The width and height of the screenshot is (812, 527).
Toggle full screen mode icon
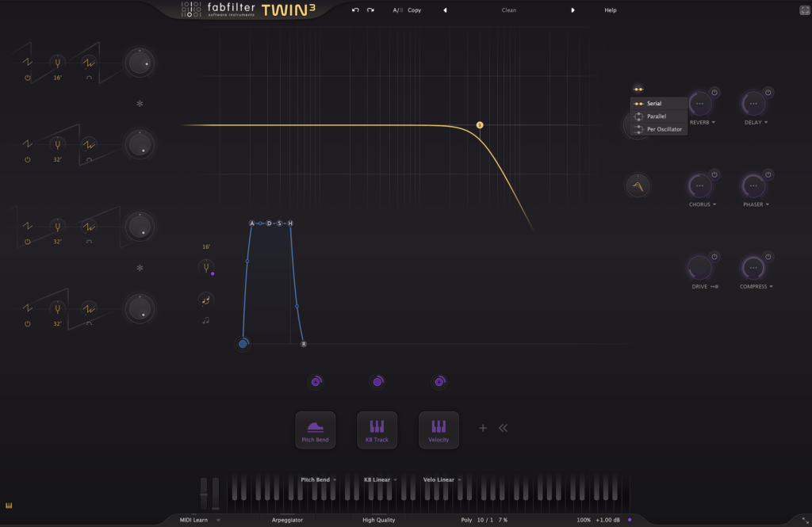tap(804, 10)
